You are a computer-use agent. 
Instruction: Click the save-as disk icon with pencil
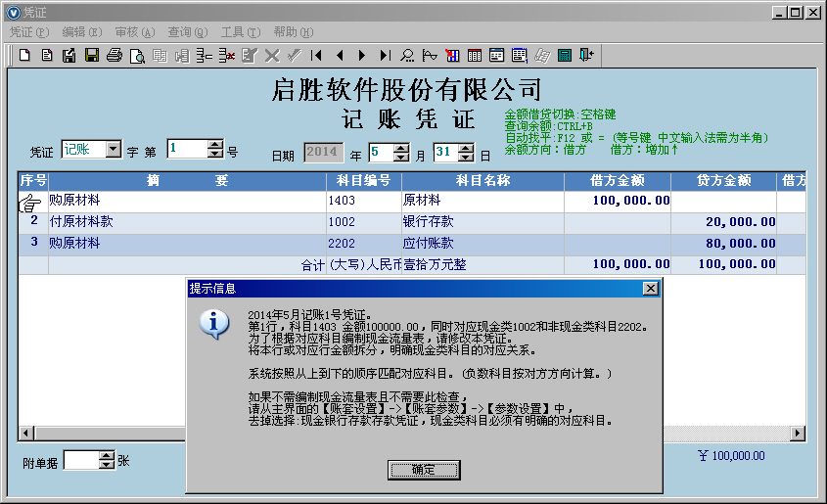(x=69, y=55)
